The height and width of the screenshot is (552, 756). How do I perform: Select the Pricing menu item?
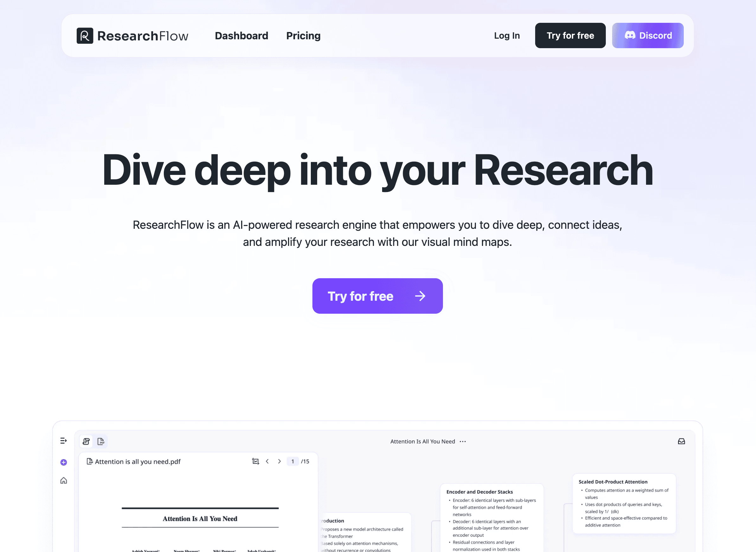tap(304, 36)
